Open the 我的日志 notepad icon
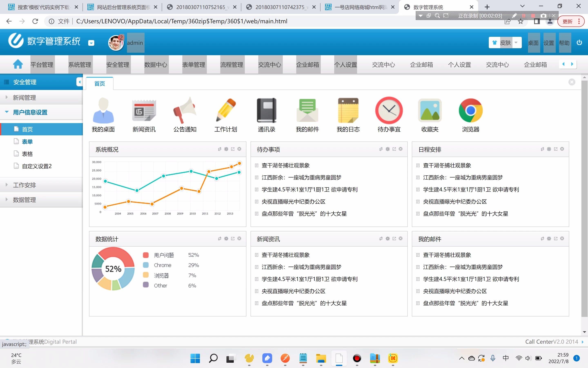This screenshot has width=588, height=368. 348,110
